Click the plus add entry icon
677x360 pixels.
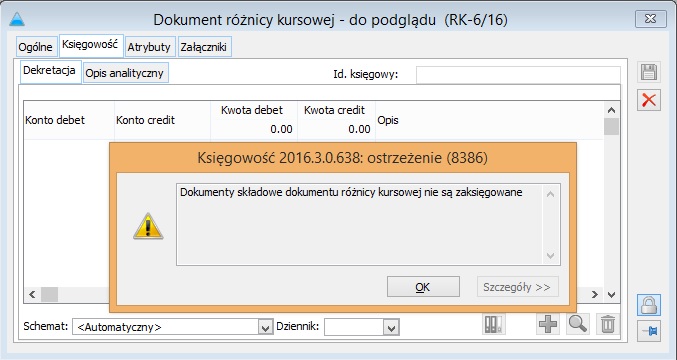point(548,324)
